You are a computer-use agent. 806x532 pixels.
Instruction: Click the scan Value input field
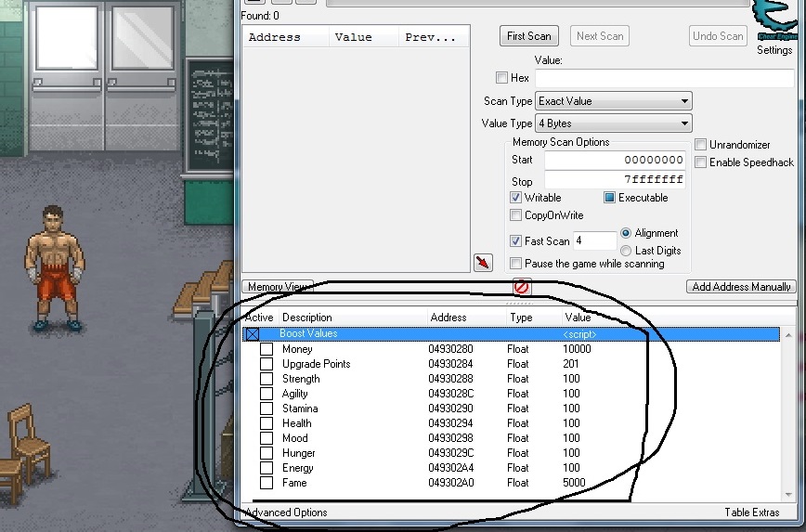pos(665,78)
